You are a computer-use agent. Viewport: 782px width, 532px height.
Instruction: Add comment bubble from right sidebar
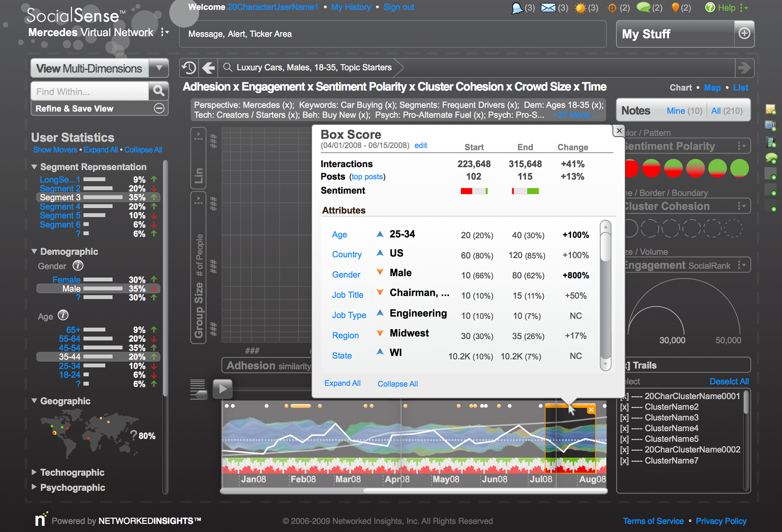pos(771,158)
